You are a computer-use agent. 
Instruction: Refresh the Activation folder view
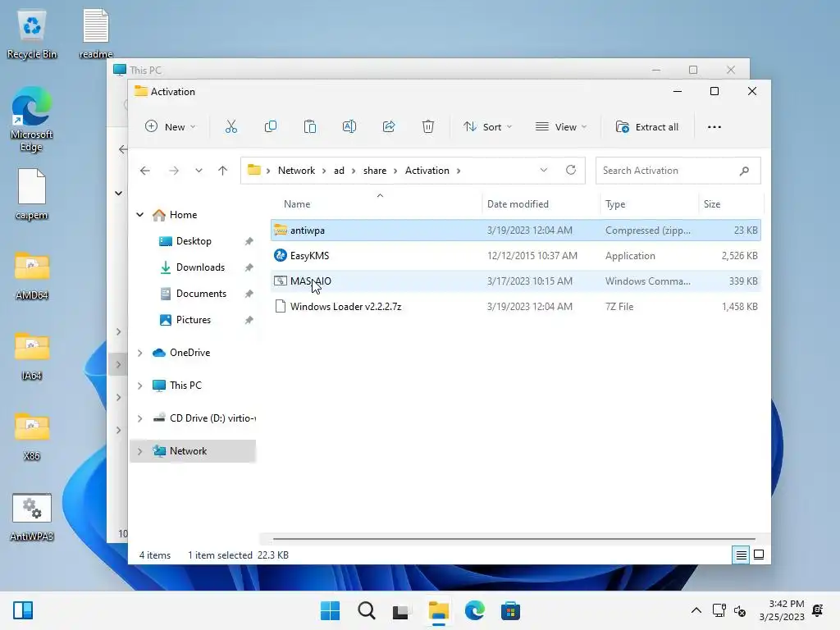coord(571,170)
